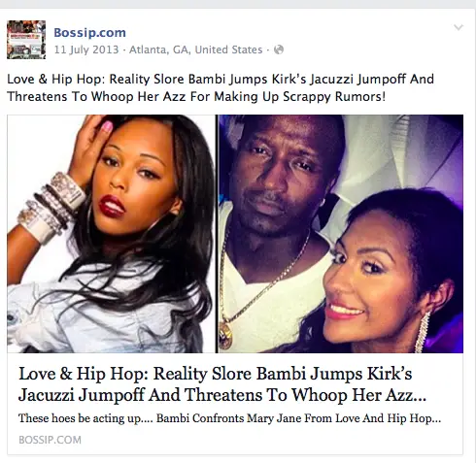Click the public globe privacy icon
Image resolution: width=476 pixels, height=463 pixels.
[279, 50]
